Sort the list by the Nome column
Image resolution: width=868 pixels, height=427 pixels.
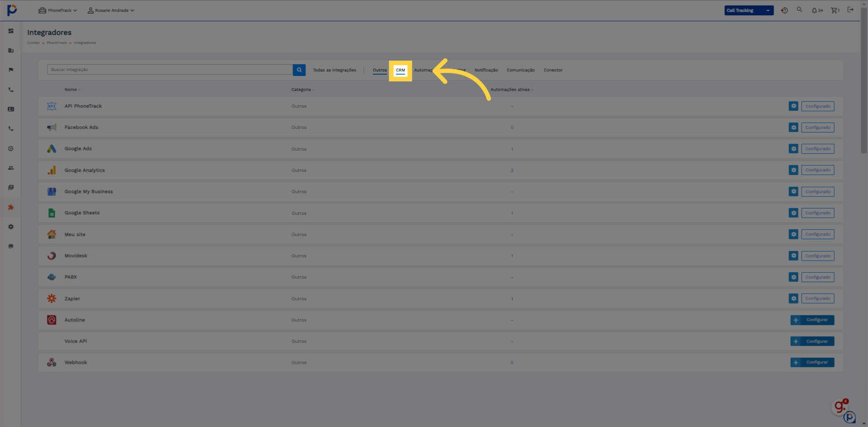coord(72,90)
